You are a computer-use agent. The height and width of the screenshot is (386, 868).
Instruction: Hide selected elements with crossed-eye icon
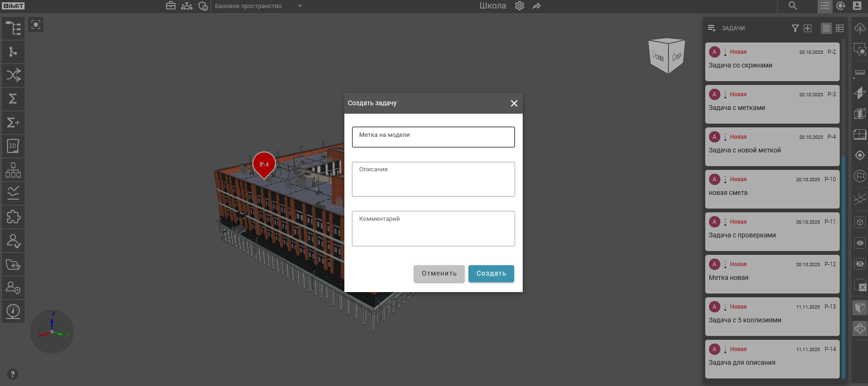tap(860, 264)
